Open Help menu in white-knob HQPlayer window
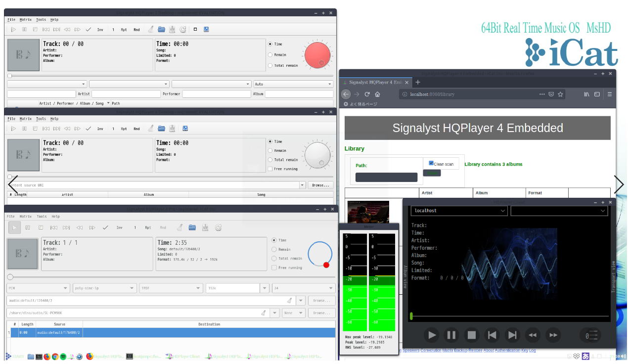The width and height of the screenshot is (628, 364). click(54, 119)
